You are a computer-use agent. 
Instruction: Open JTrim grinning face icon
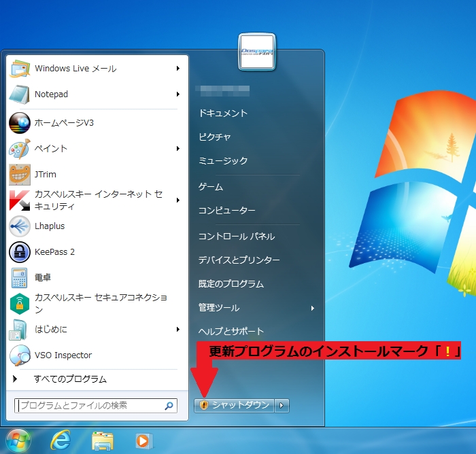pyautogui.click(x=20, y=175)
